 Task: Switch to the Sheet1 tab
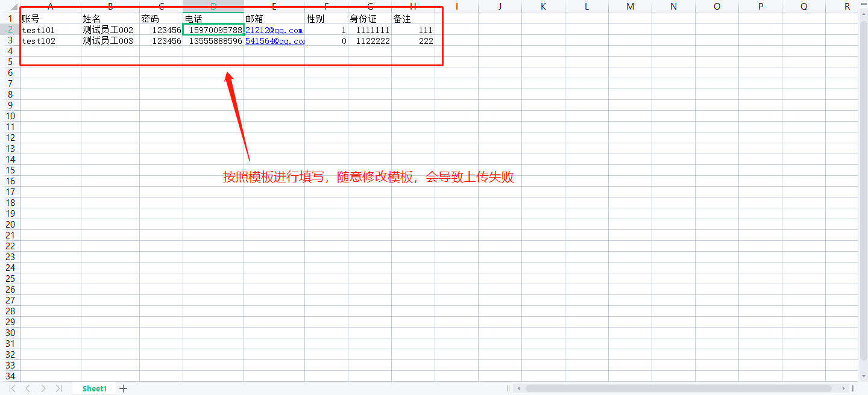(x=94, y=388)
